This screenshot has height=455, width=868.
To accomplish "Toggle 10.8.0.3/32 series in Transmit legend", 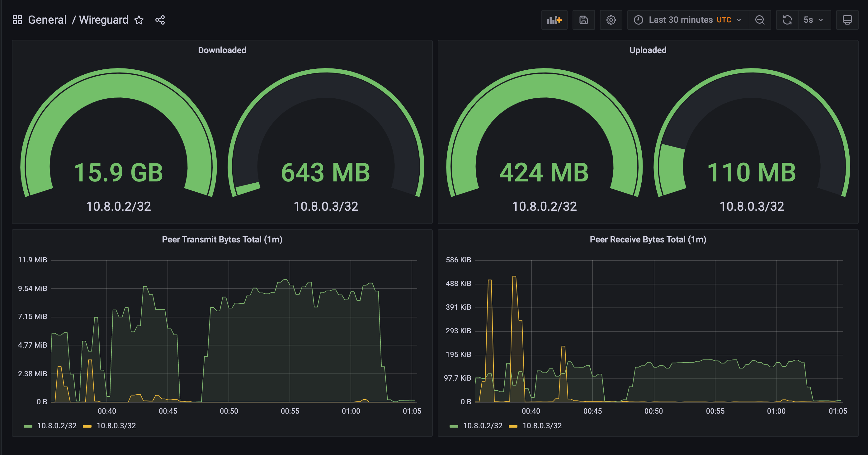I will tap(116, 426).
